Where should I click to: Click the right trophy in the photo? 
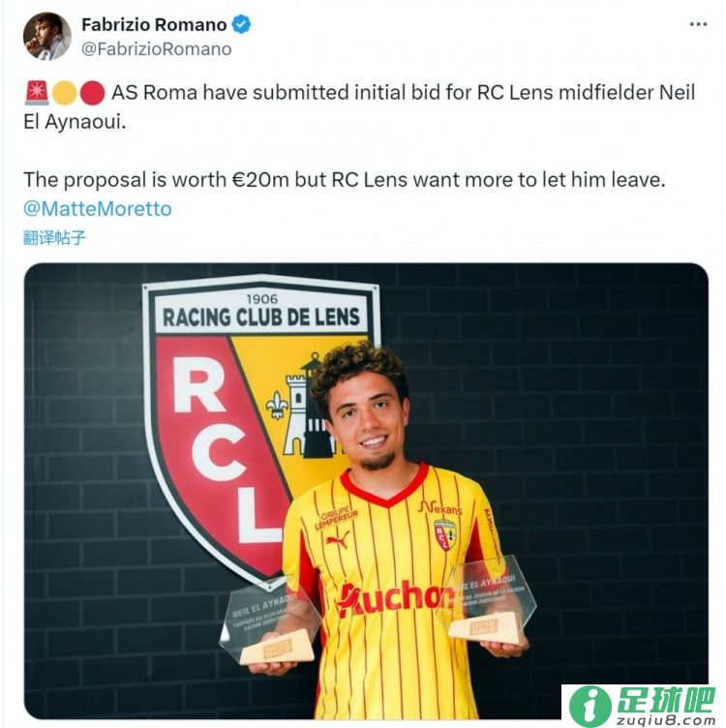coord(487,600)
